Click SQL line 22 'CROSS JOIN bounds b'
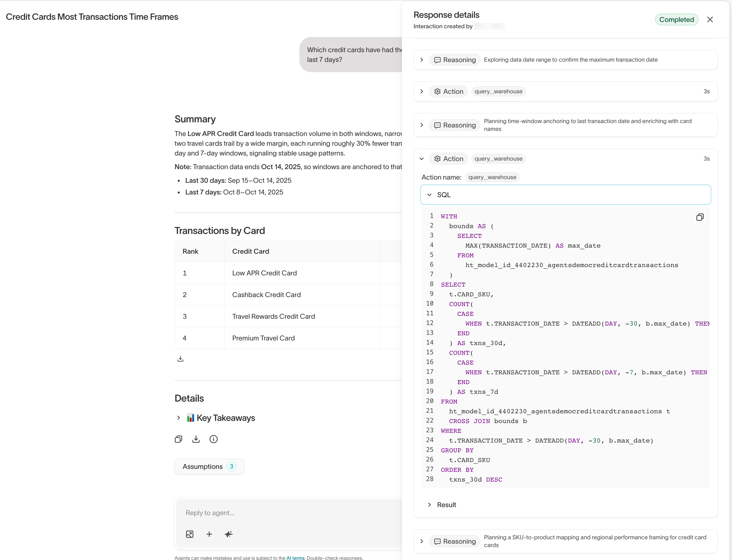This screenshot has width=732, height=560. [488, 421]
